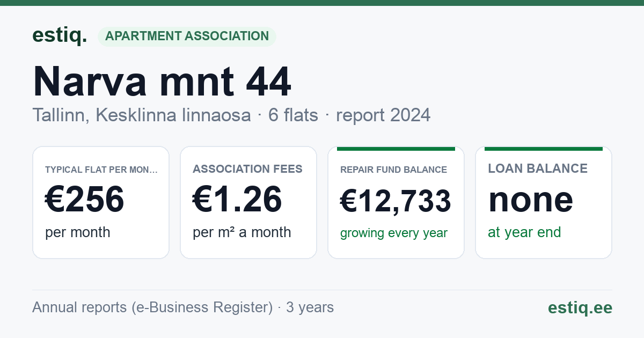Click the TYPICAL FLAT PER MON… label
Screen dimensions: 644x338
[101, 170]
